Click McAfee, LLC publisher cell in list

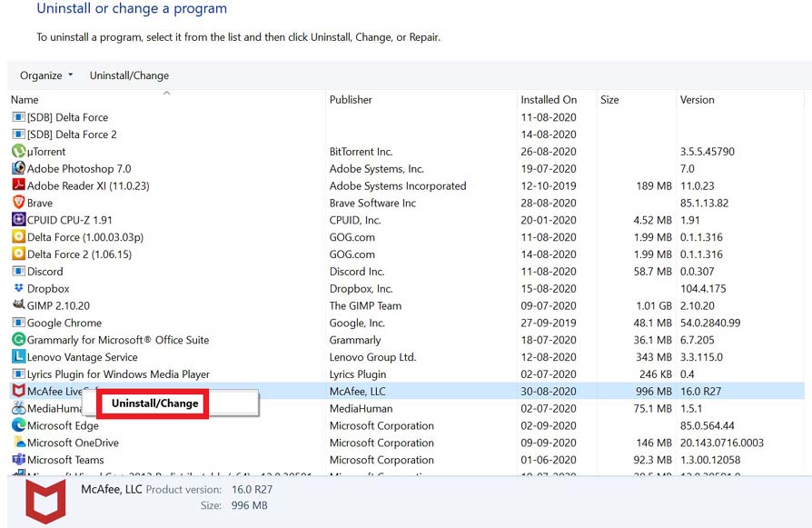click(x=357, y=391)
